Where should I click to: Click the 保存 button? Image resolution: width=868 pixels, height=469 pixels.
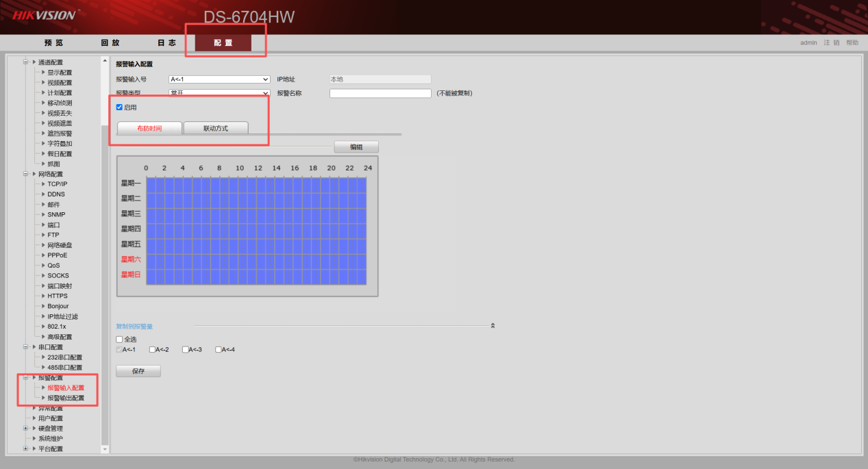click(138, 371)
